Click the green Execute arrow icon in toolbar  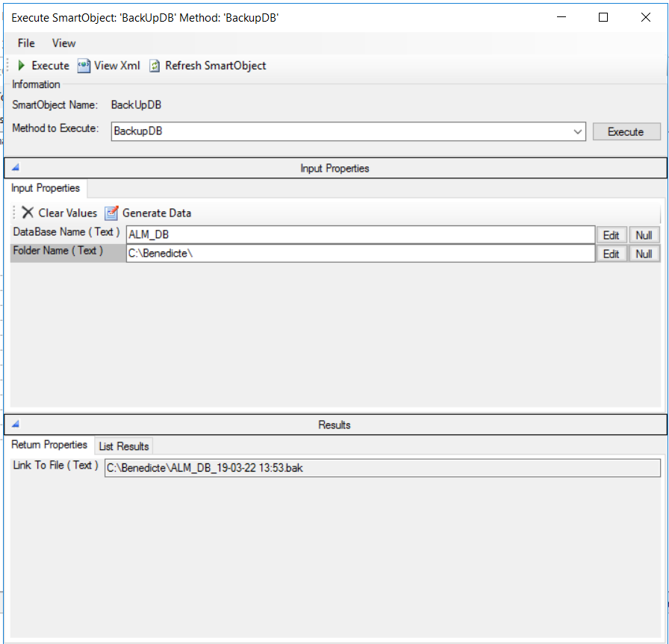click(x=22, y=66)
